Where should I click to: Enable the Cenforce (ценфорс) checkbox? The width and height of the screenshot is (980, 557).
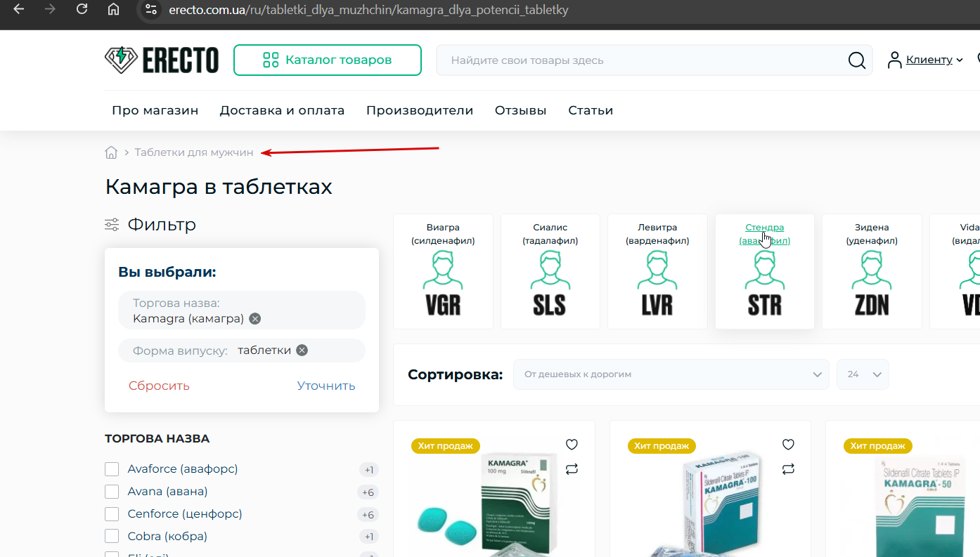pyautogui.click(x=112, y=514)
